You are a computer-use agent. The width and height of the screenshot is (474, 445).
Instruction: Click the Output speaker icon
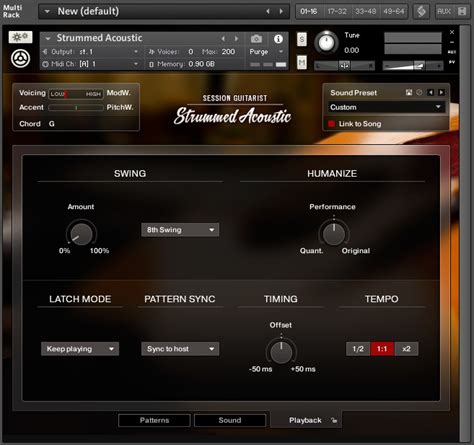(45, 52)
